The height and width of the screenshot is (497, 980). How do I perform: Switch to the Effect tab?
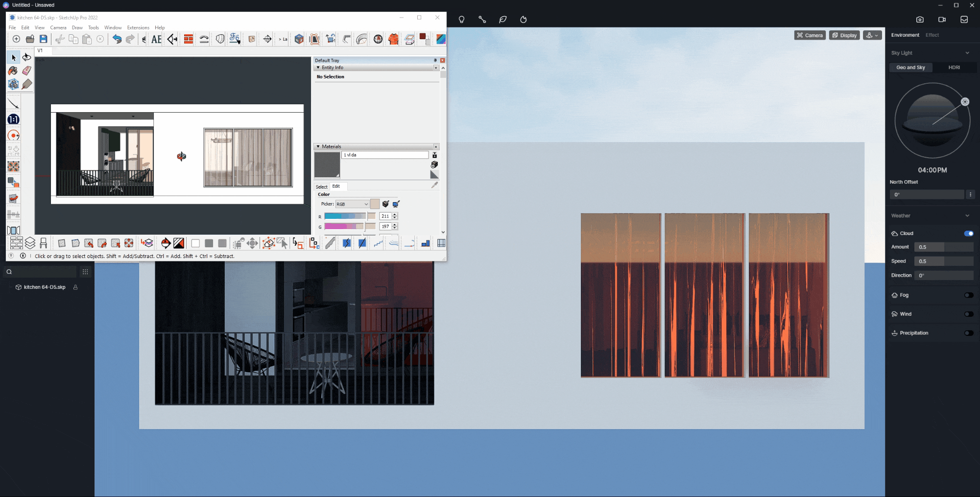tap(932, 35)
